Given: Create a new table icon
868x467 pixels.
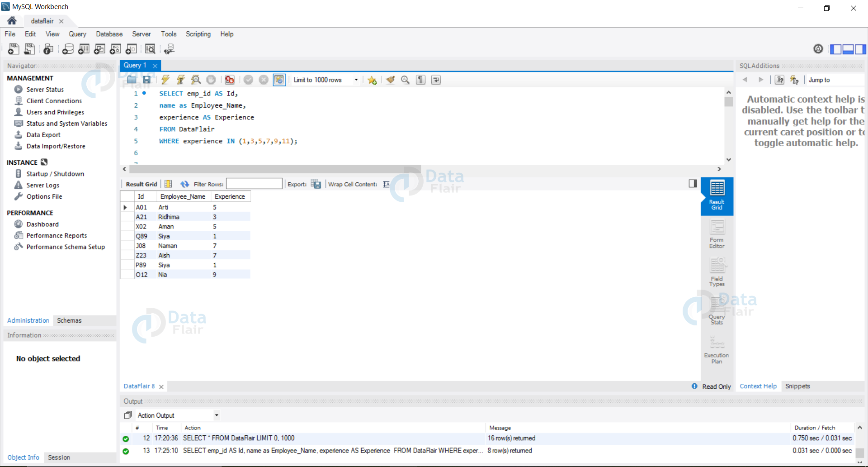Looking at the screenshot, I should [x=84, y=49].
